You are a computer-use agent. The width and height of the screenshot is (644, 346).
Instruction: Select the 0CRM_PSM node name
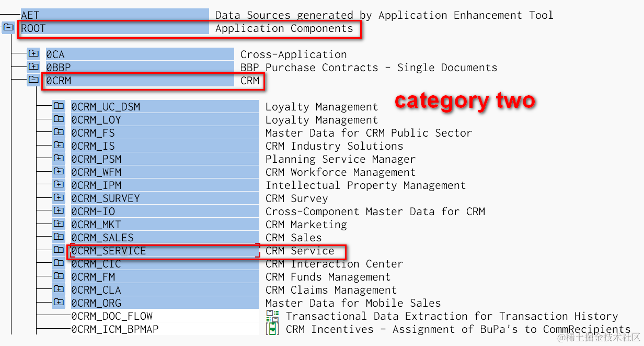click(96, 159)
